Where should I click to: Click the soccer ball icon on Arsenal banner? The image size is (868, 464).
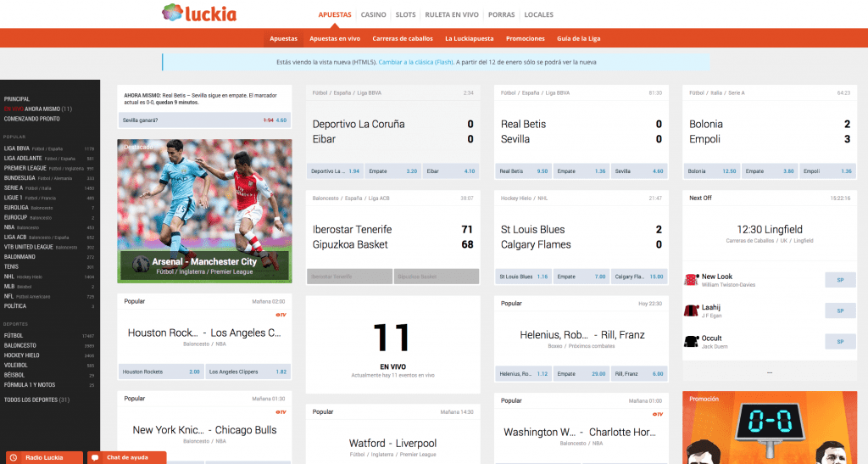coord(141,264)
